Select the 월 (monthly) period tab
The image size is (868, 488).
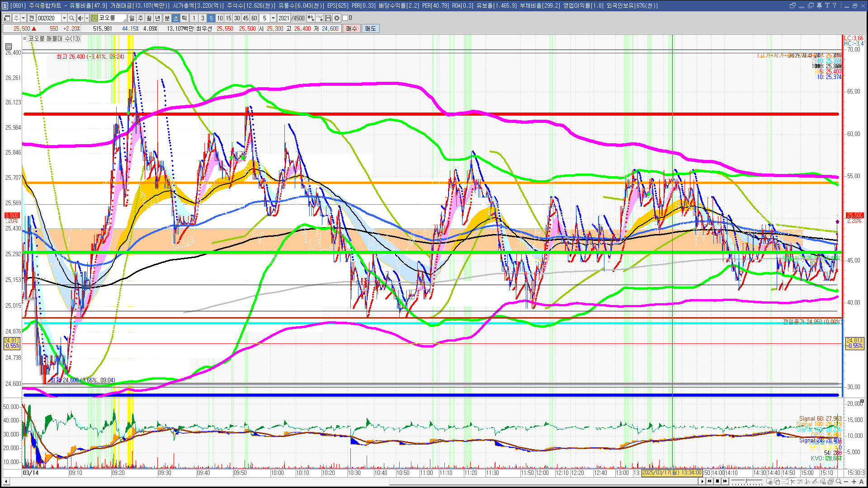[x=149, y=18]
